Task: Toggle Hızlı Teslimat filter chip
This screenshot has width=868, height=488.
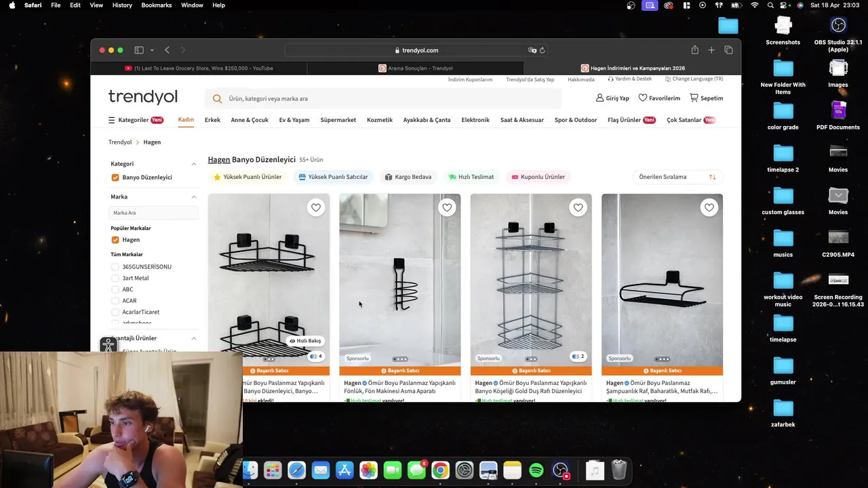Action: 471,177
